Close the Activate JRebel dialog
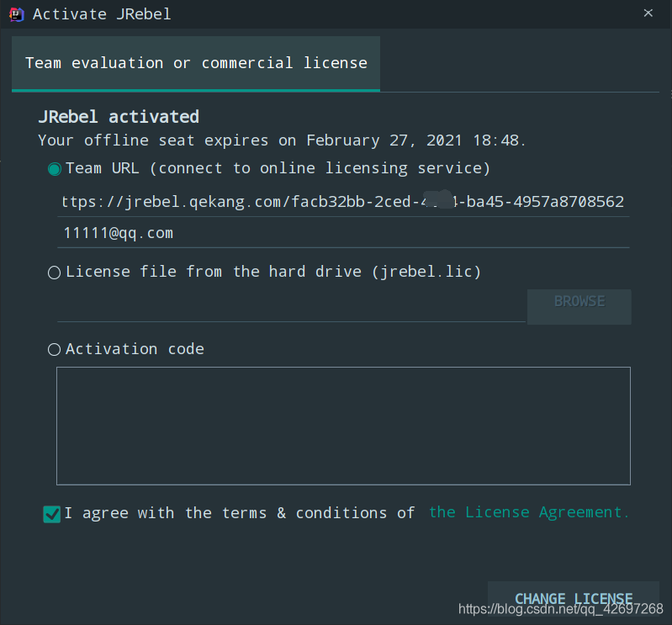 coord(648,13)
